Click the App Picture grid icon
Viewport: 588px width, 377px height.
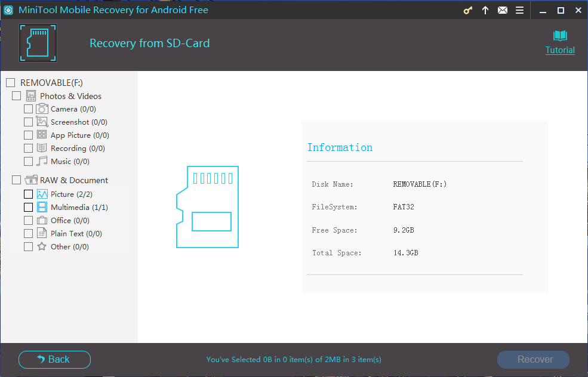click(42, 135)
